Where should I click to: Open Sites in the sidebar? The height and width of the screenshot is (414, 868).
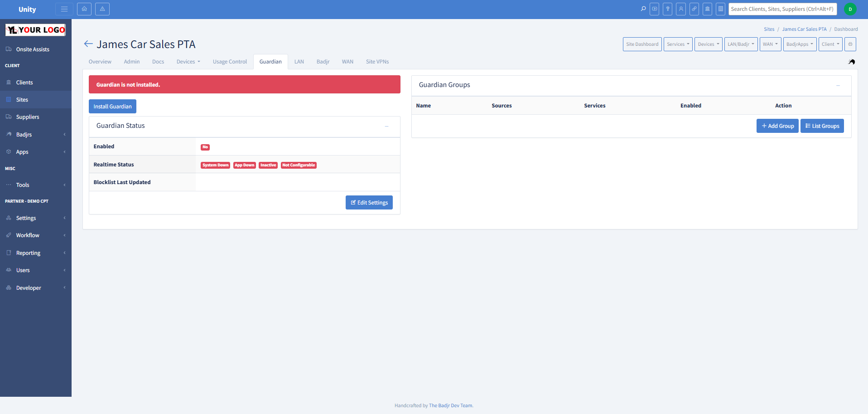pyautogui.click(x=36, y=100)
